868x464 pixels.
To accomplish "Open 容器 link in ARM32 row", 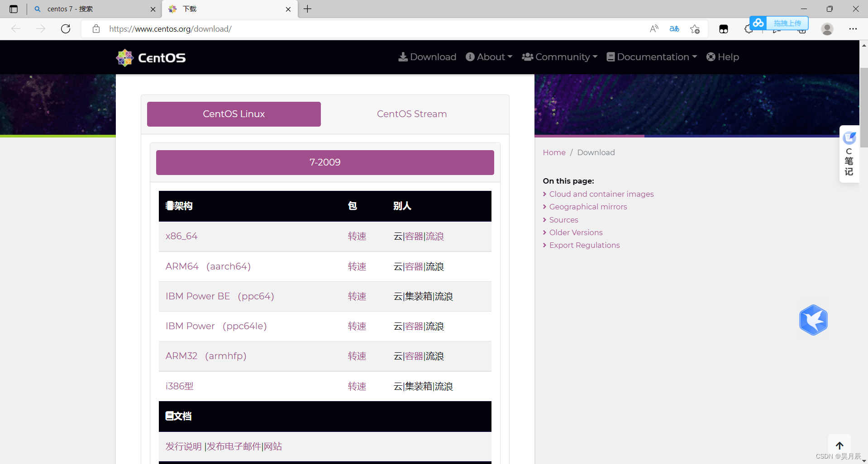I will [x=414, y=356].
